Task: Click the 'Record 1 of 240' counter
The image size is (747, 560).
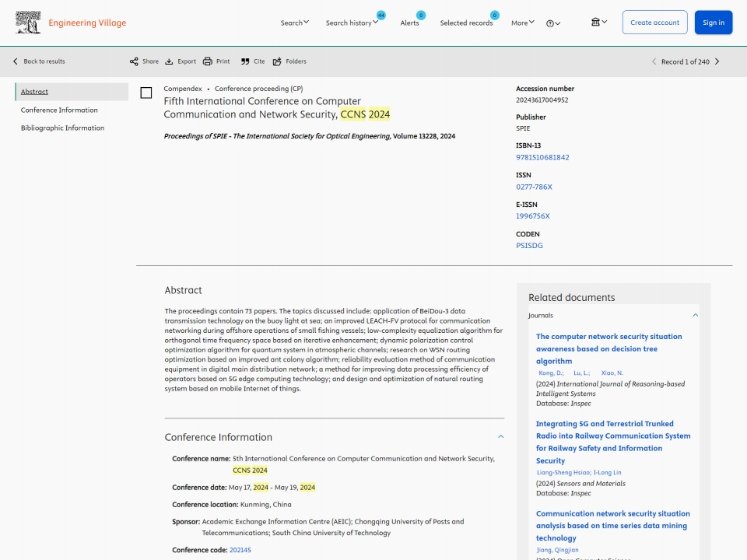Action: click(685, 61)
